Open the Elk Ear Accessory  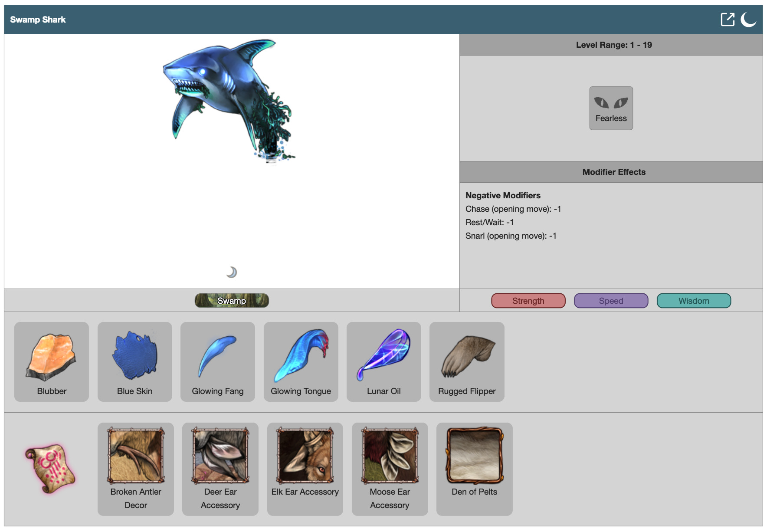[305, 469]
